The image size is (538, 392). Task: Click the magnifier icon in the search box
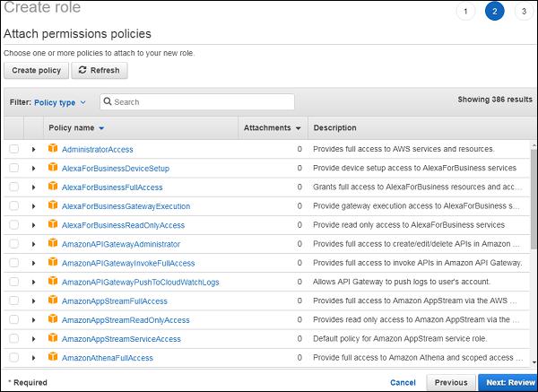pyautogui.click(x=108, y=102)
